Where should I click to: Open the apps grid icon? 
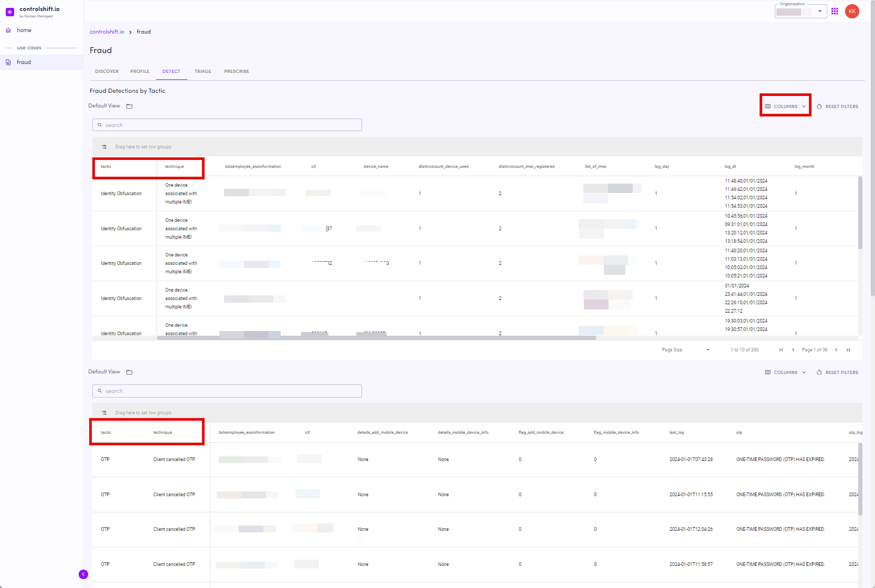835,11
